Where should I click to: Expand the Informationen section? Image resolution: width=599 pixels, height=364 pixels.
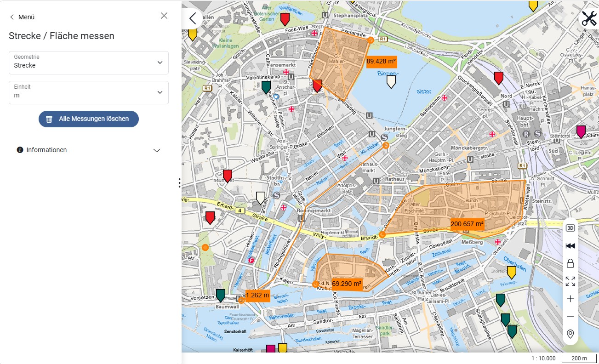coord(89,150)
